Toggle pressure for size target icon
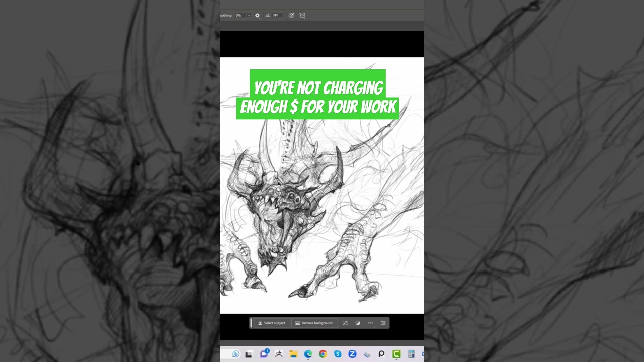Viewport: 644px width, 362px height. click(291, 16)
